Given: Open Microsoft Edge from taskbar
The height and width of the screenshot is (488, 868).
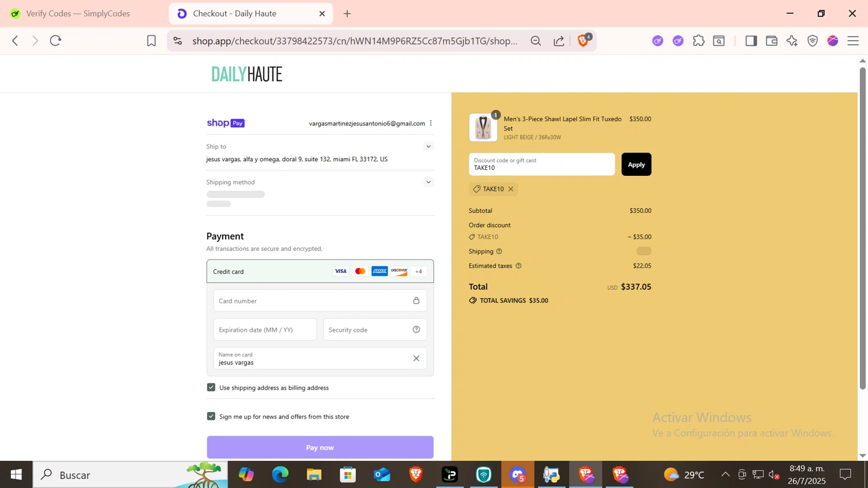Looking at the screenshot, I should tap(280, 475).
